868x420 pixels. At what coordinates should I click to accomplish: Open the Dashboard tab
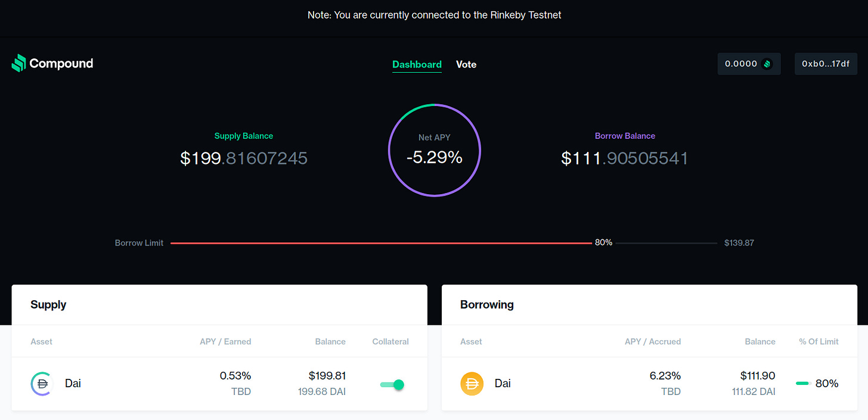coord(417,64)
